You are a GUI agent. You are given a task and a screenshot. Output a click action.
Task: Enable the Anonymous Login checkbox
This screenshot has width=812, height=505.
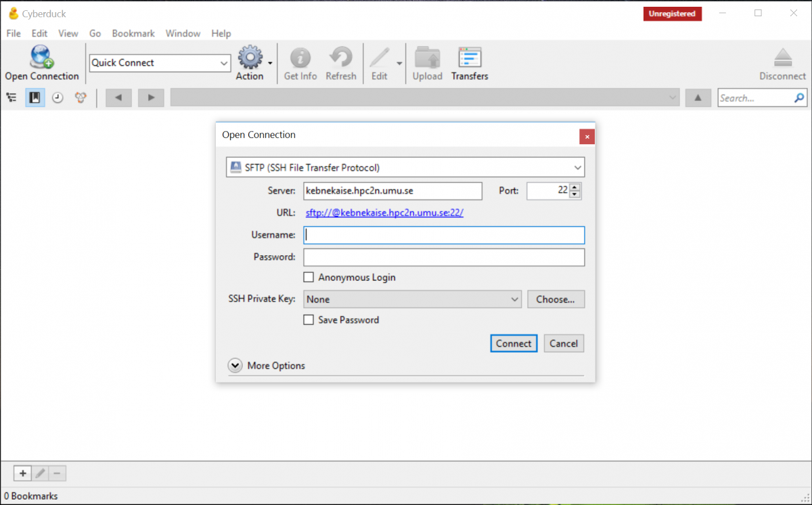point(309,278)
